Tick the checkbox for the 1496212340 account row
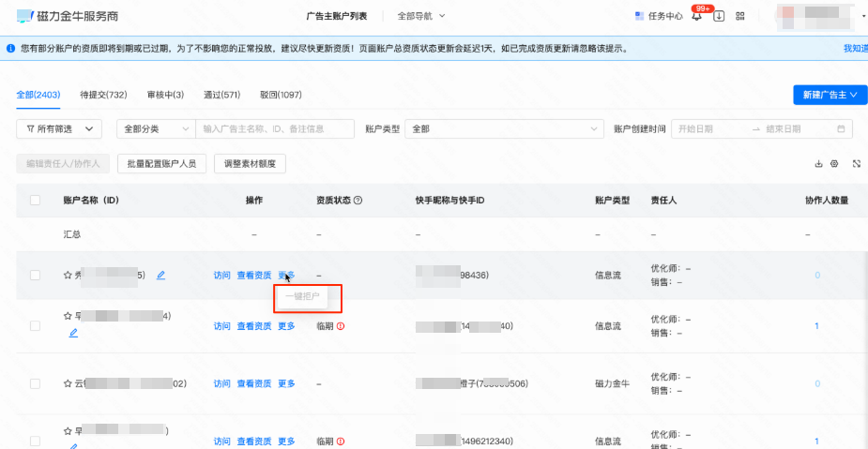The width and height of the screenshot is (868, 449). 35,442
